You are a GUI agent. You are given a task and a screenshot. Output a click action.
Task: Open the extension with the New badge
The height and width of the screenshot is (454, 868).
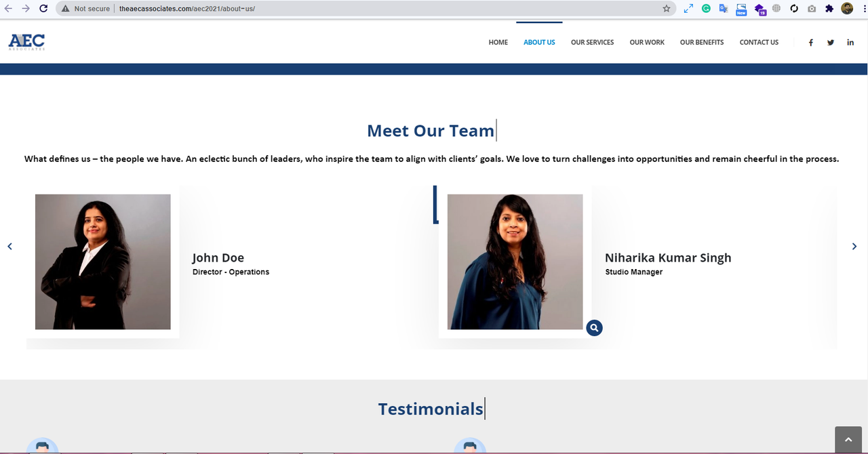tap(741, 9)
